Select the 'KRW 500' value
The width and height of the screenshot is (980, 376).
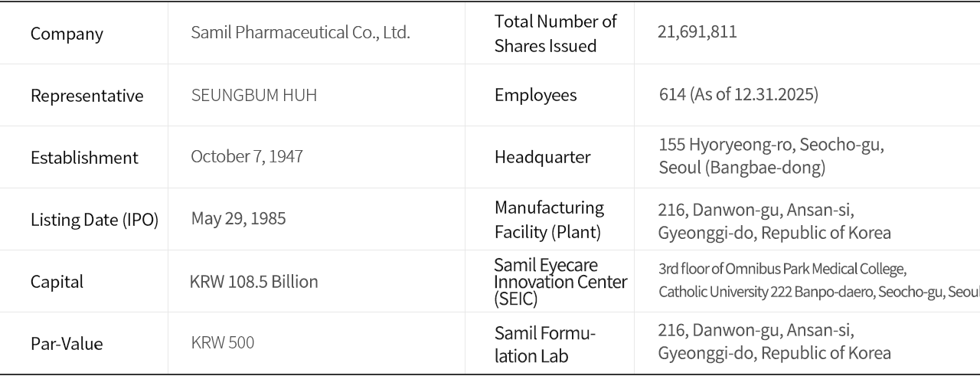point(222,343)
